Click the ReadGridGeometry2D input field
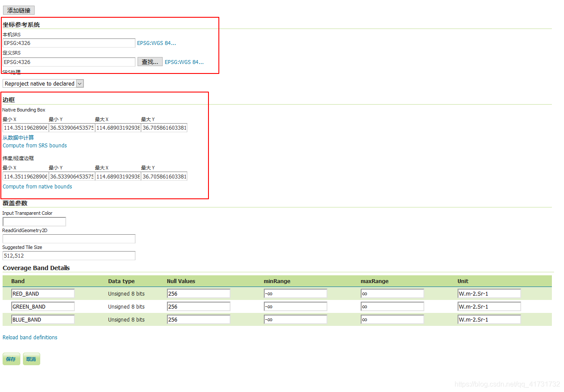This screenshot has width=564, height=392. click(x=69, y=239)
